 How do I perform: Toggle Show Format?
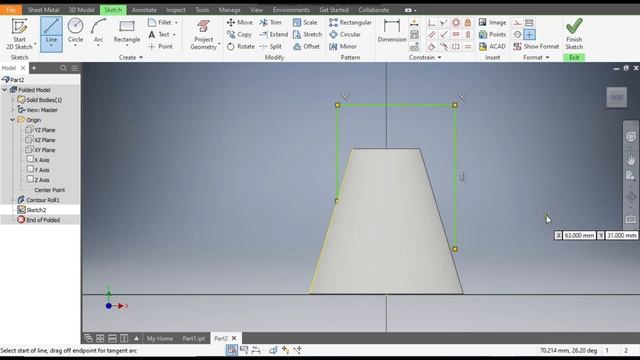pos(536,47)
